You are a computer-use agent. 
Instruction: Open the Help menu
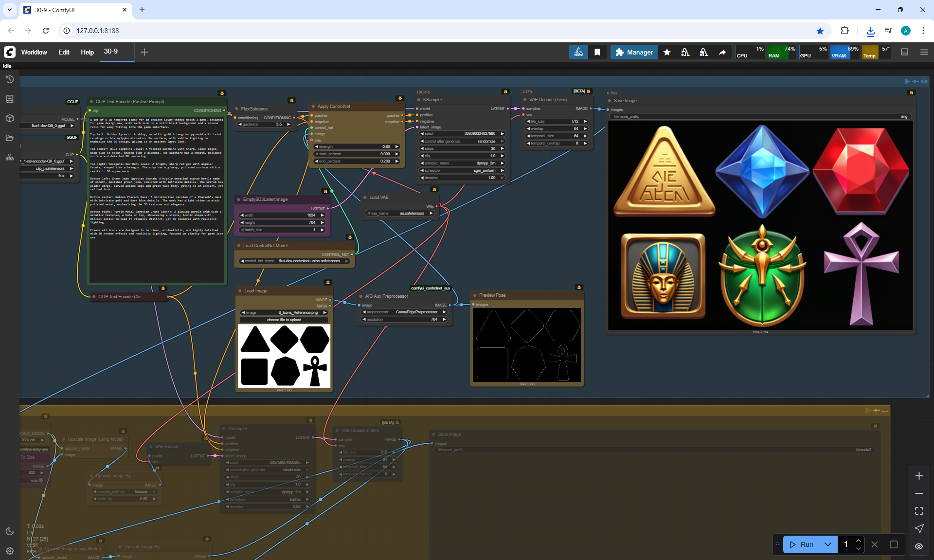pos(87,52)
